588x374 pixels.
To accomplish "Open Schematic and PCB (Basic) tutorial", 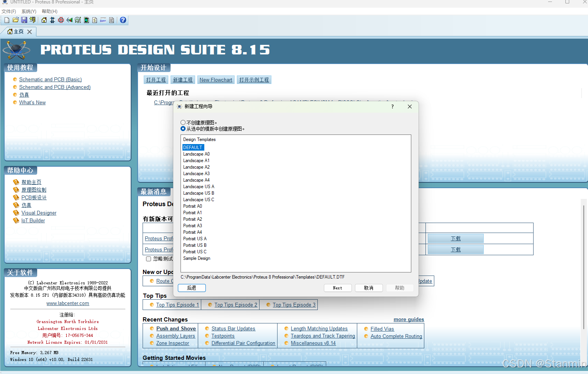I will point(50,79).
